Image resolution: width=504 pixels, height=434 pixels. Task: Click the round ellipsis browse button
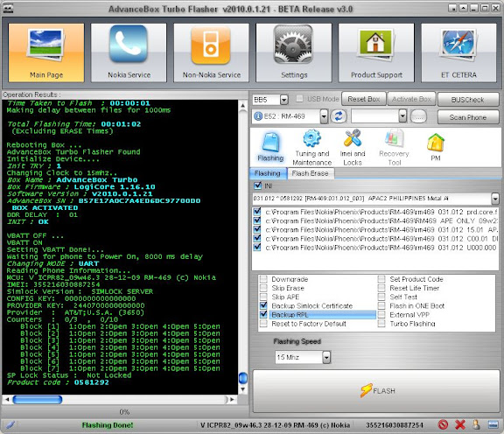point(419,116)
